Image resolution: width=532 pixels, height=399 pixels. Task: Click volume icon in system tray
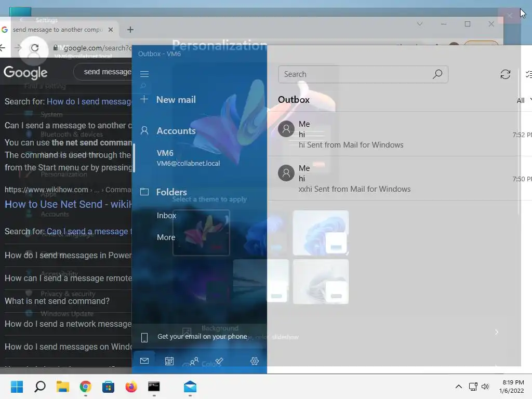485,387
